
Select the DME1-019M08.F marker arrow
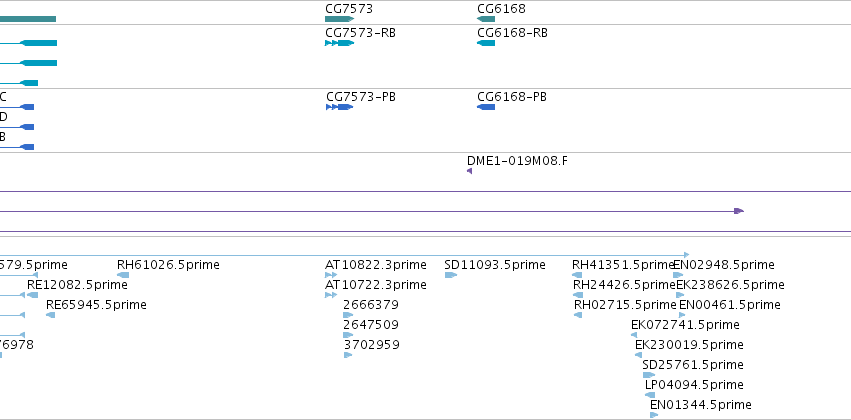[x=469, y=171]
